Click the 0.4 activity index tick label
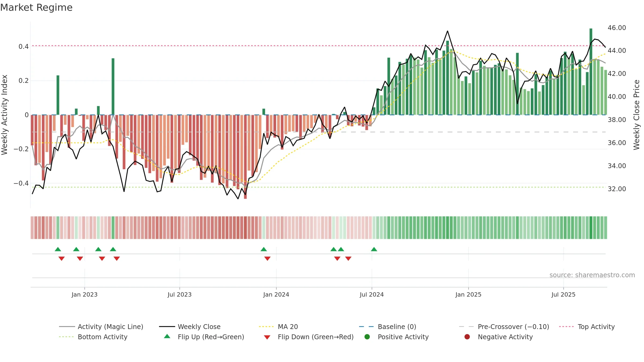The width and height of the screenshot is (644, 362). 23,46
